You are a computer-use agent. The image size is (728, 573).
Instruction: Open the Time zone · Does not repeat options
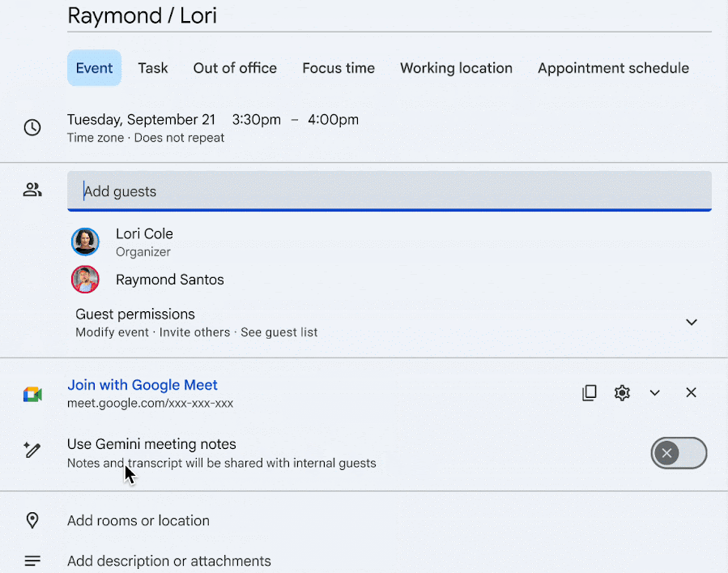(146, 138)
